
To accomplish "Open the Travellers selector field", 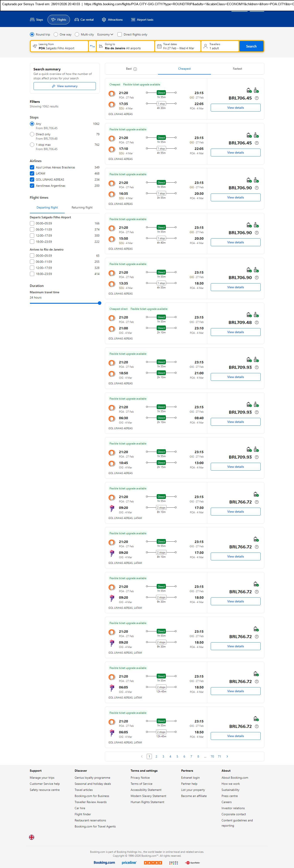I will point(220,46).
